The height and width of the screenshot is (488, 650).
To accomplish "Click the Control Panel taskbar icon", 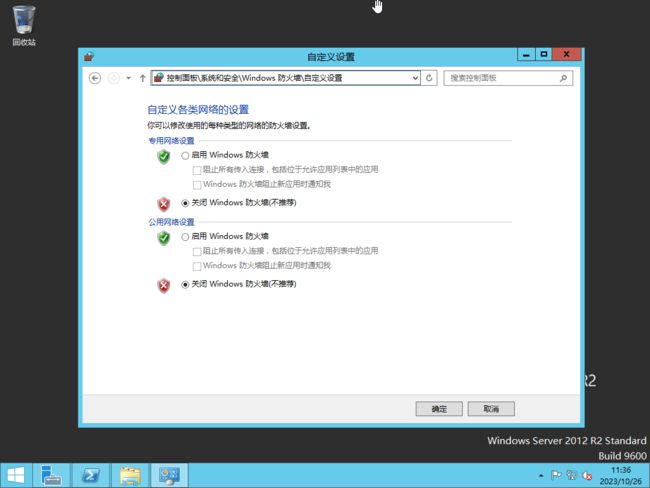I will (x=169, y=475).
